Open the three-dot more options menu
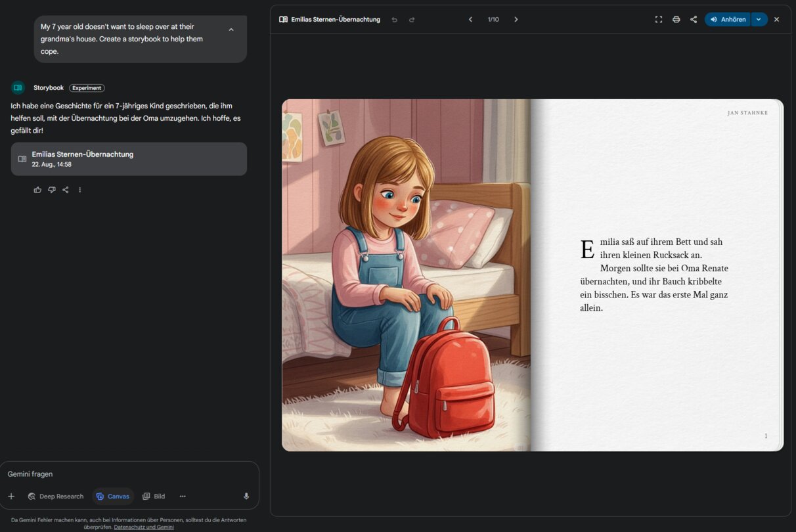 [x=80, y=190]
